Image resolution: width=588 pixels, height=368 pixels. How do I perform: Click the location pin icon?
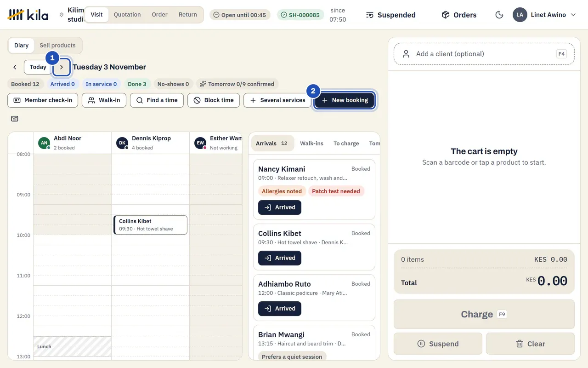pos(62,15)
